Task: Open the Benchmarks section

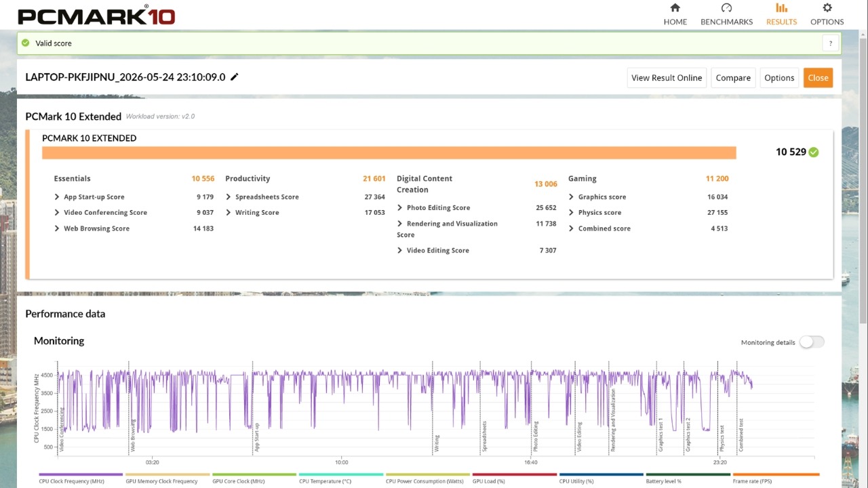Action: point(726,14)
